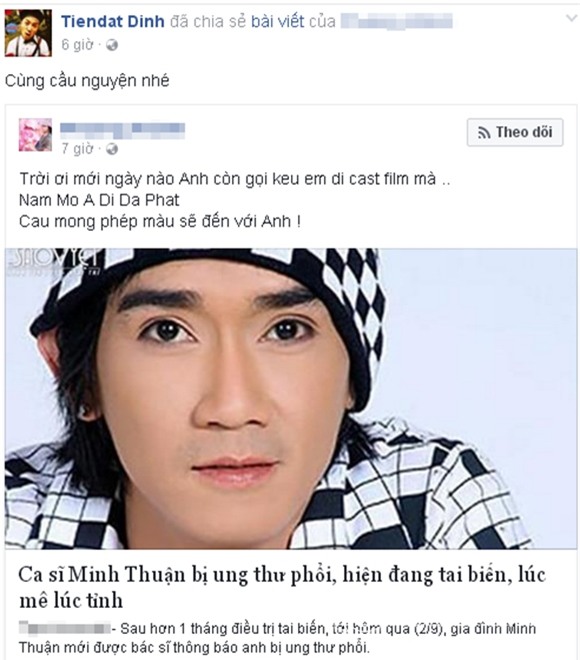Screen dimensions: 580x660
Task: Open the original poster's avatar thumbnail
Action: point(35,135)
